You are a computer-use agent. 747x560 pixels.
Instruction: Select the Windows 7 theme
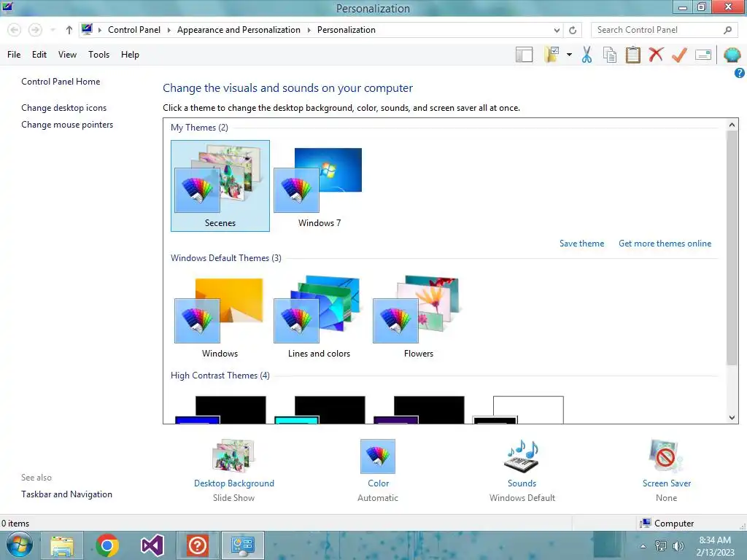(320, 186)
